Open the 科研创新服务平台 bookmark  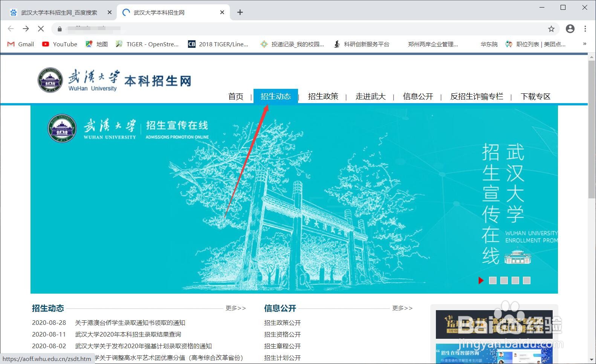[361, 44]
